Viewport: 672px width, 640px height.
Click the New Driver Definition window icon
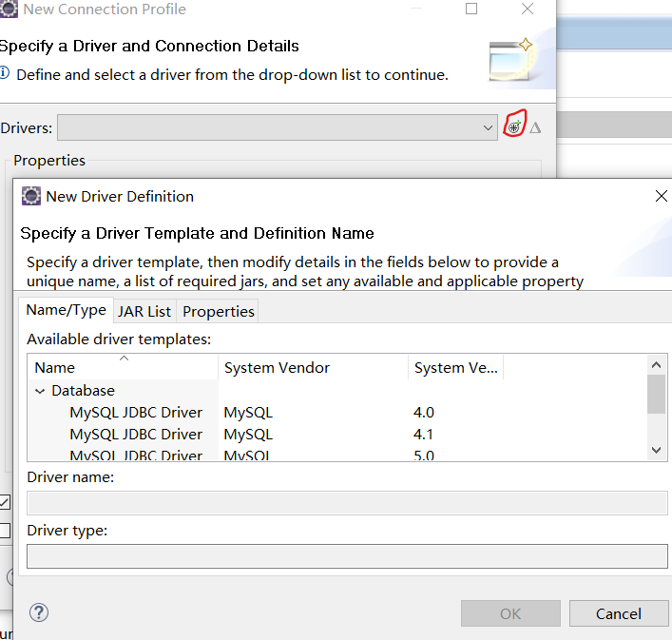tap(30, 196)
